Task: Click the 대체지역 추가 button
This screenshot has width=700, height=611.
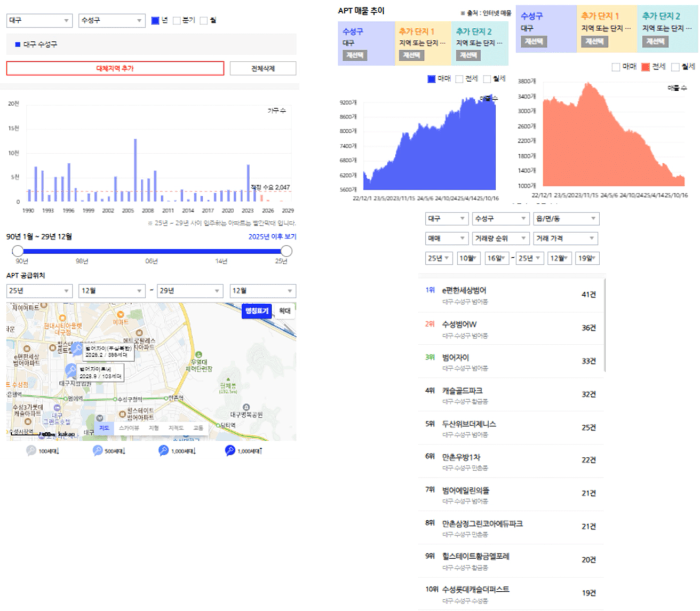Action: click(115, 68)
